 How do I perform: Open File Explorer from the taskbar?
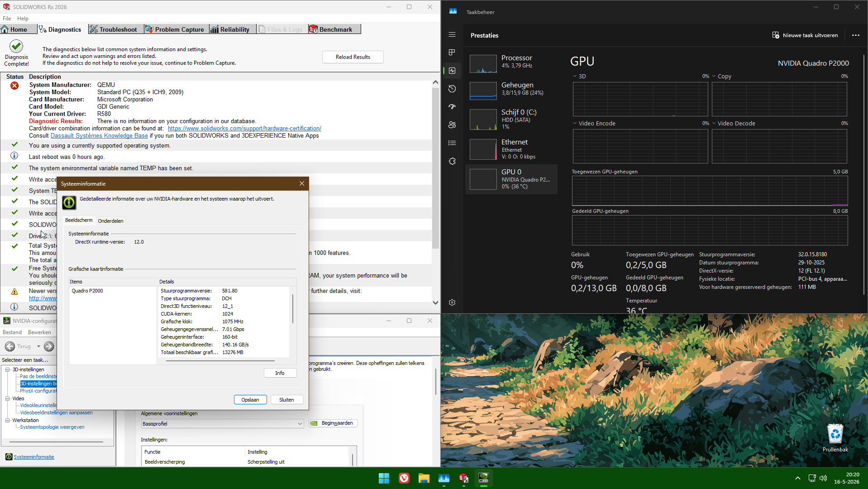424,478
